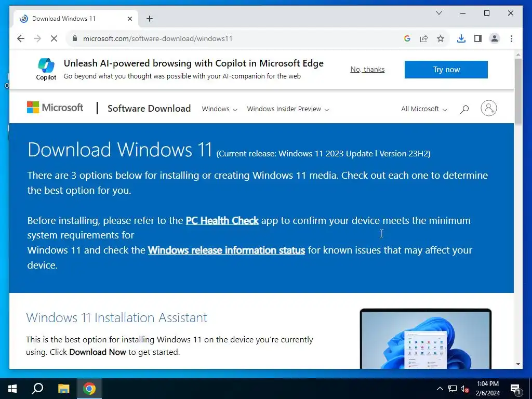
Task: Dismiss banner with No, thanks
Action: 367,69
